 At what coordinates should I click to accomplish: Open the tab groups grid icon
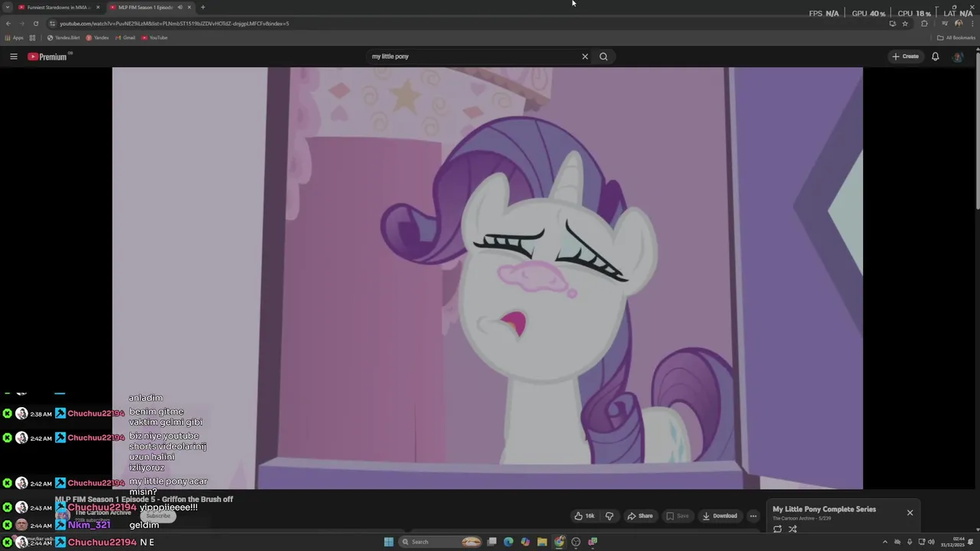click(x=32, y=37)
